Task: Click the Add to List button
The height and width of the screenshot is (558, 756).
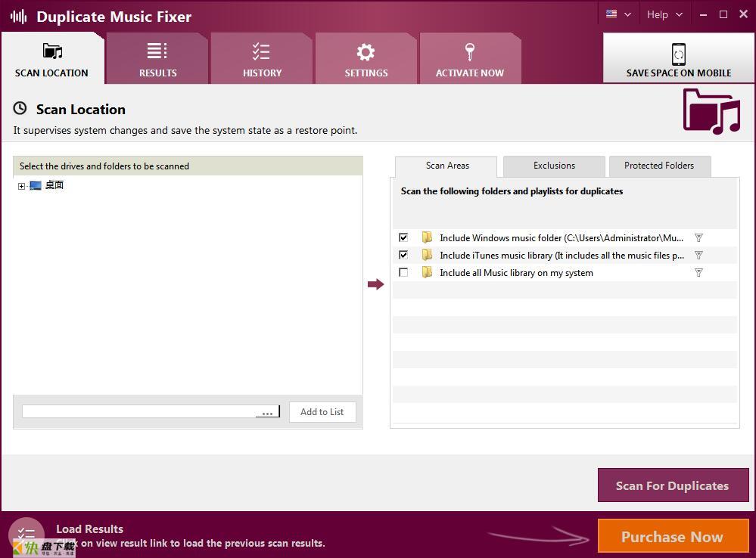Action: 322,412
